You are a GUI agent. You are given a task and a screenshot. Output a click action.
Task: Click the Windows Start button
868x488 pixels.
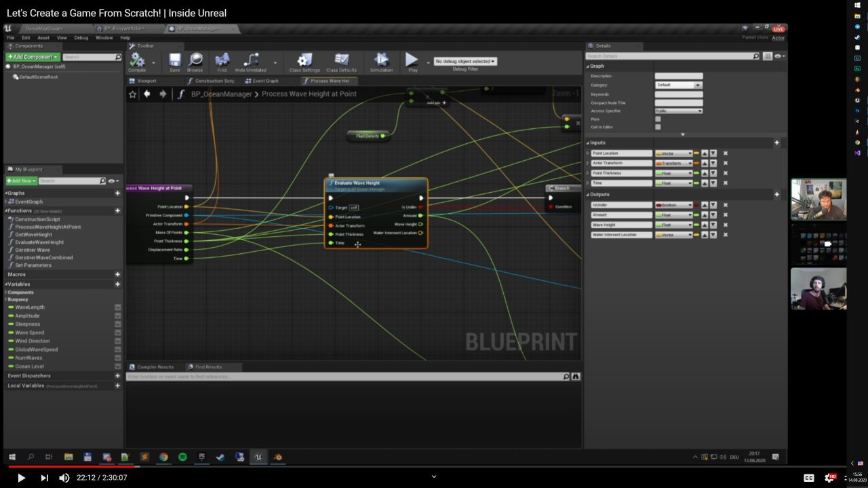tap(12, 457)
